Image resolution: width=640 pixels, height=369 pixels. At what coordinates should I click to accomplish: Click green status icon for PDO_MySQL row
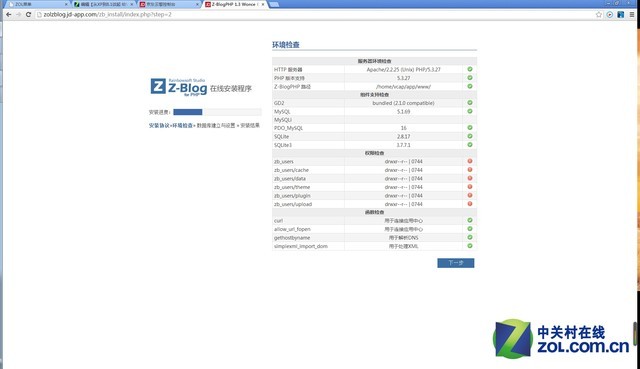(x=470, y=128)
